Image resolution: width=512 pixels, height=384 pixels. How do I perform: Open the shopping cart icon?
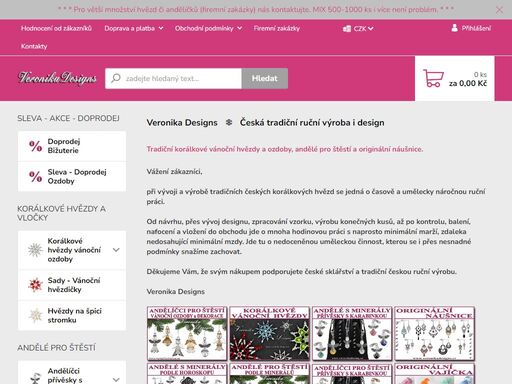pyautogui.click(x=433, y=78)
